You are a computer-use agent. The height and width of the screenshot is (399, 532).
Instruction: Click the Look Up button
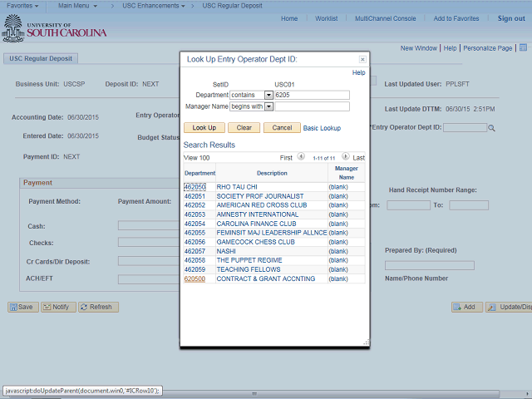(204, 128)
